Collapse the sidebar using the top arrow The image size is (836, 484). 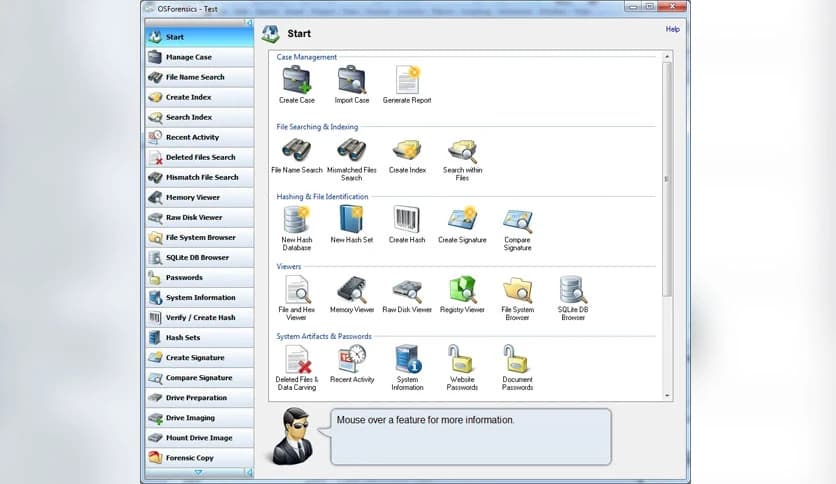coord(249,22)
